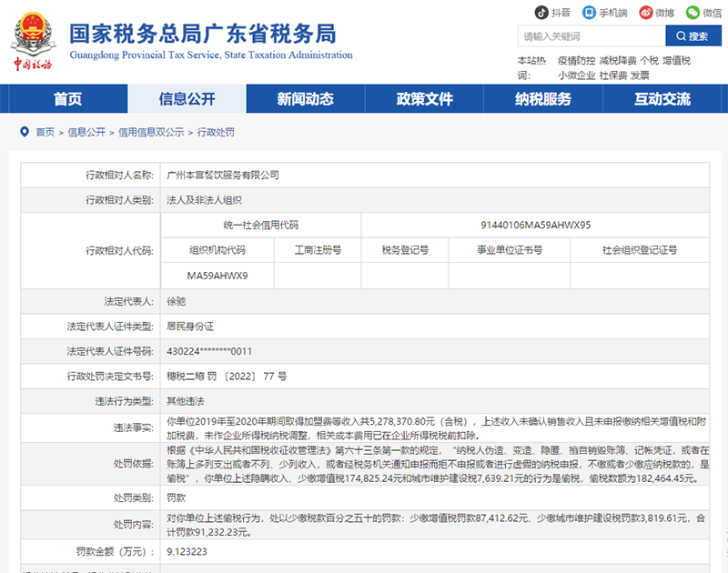Open the Douyin (抖音) icon
This screenshot has height=573, width=728.
click(x=541, y=13)
